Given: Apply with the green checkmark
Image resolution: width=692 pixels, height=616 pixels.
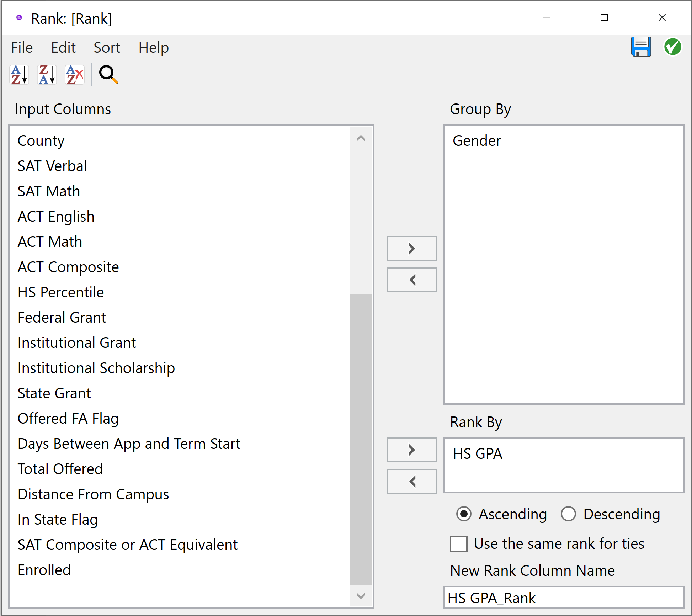Looking at the screenshot, I should (672, 47).
